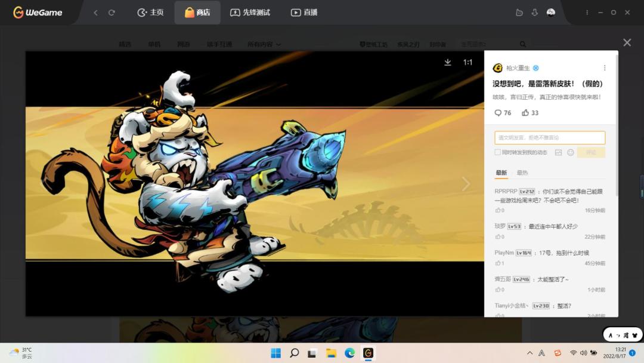Switch to the 最热 comments tab

click(522, 173)
